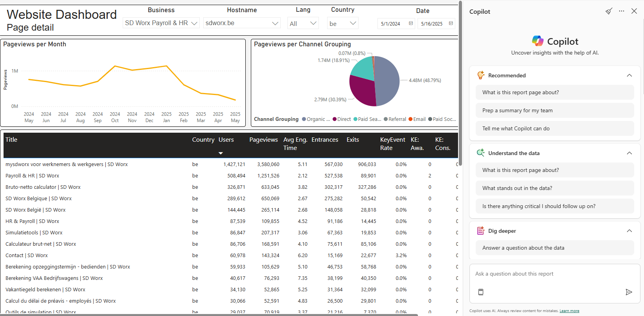Screen dimensions: 644x316
Task: Click the end date field 5/16/2025
Action: (x=436, y=24)
